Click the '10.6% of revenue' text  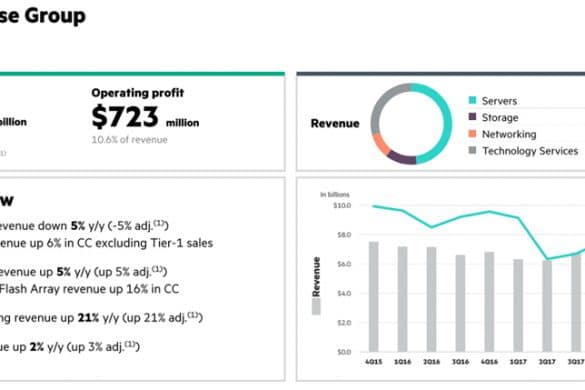click(129, 140)
